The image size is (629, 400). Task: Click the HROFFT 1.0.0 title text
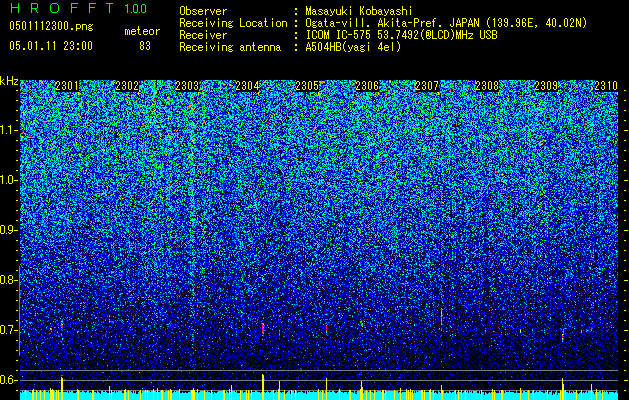(x=78, y=8)
